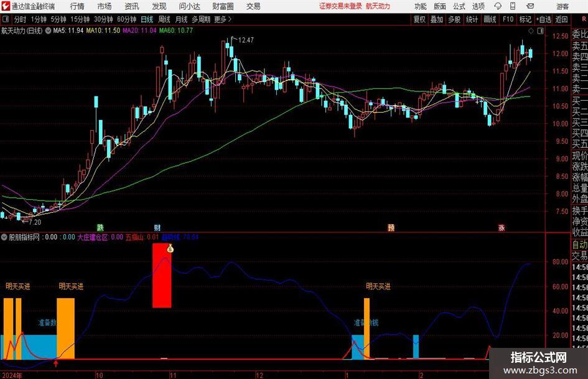Open the F10 company info

click(508, 19)
